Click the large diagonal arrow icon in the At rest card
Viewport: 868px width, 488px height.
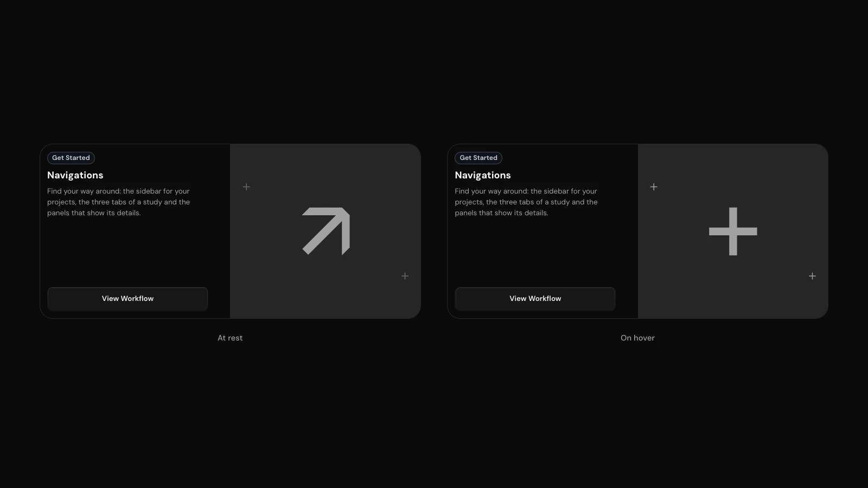[326, 231]
